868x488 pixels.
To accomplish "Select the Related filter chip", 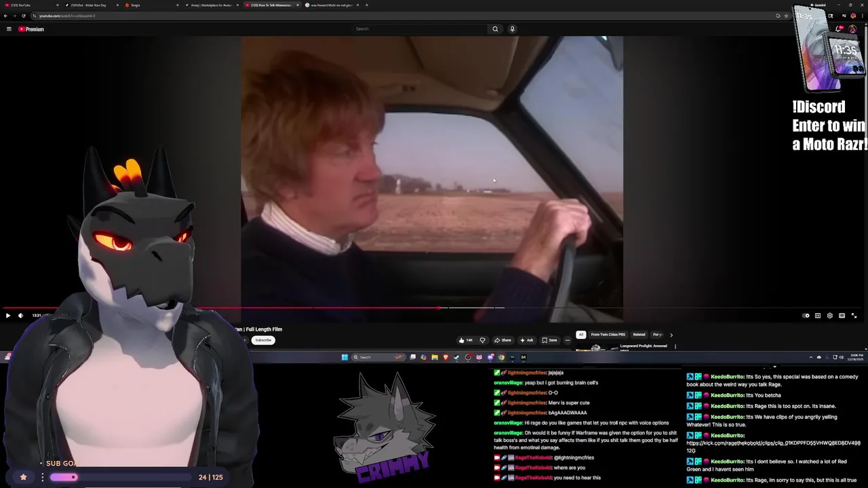I will coord(639,335).
